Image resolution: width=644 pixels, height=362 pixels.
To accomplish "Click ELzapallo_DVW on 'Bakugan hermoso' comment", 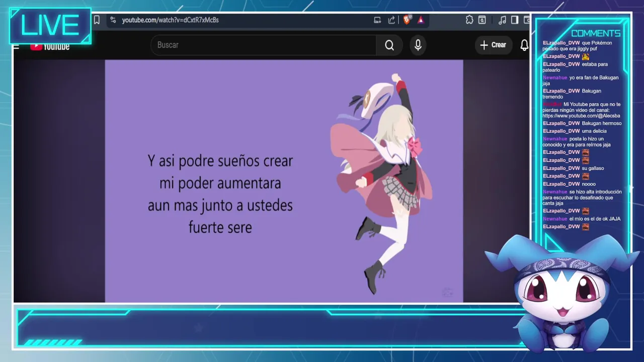I will point(561,123).
